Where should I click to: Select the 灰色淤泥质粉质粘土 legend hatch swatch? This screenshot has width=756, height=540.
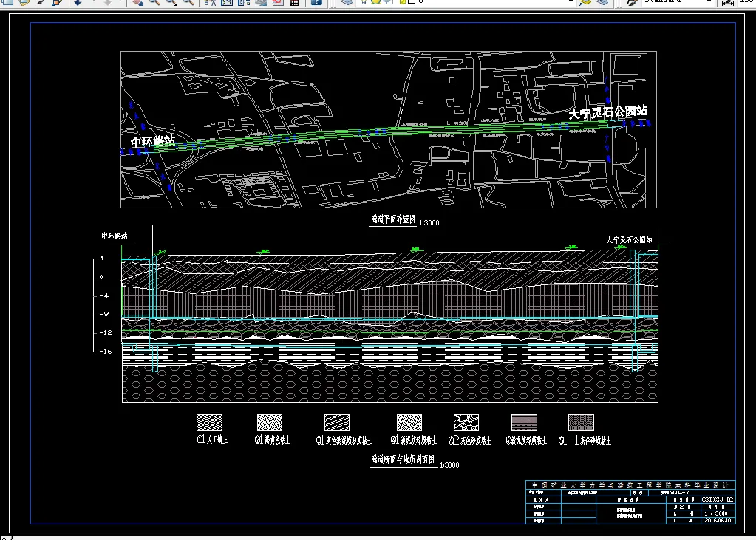(337, 423)
